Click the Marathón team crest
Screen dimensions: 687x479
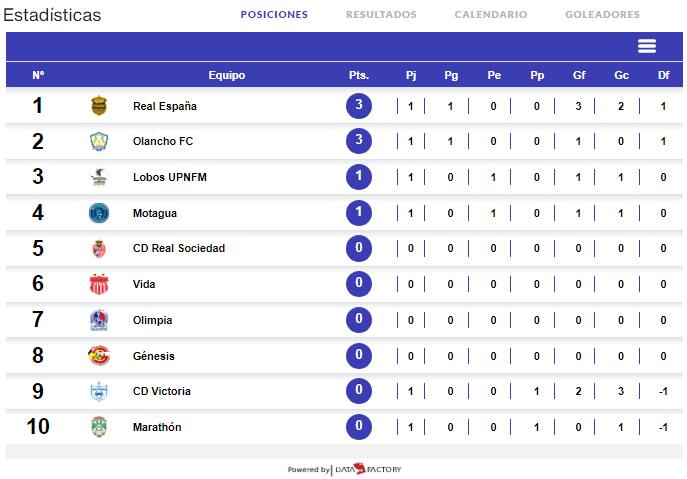98,427
